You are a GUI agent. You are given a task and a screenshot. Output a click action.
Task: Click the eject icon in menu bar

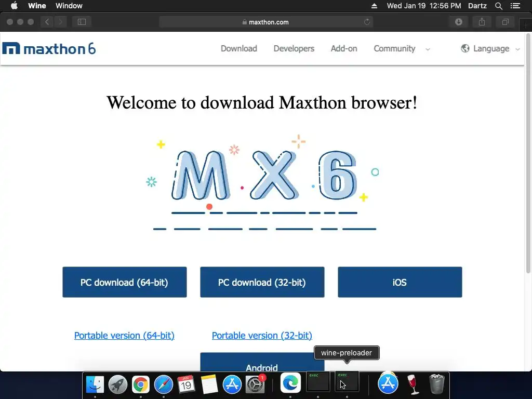(x=374, y=6)
